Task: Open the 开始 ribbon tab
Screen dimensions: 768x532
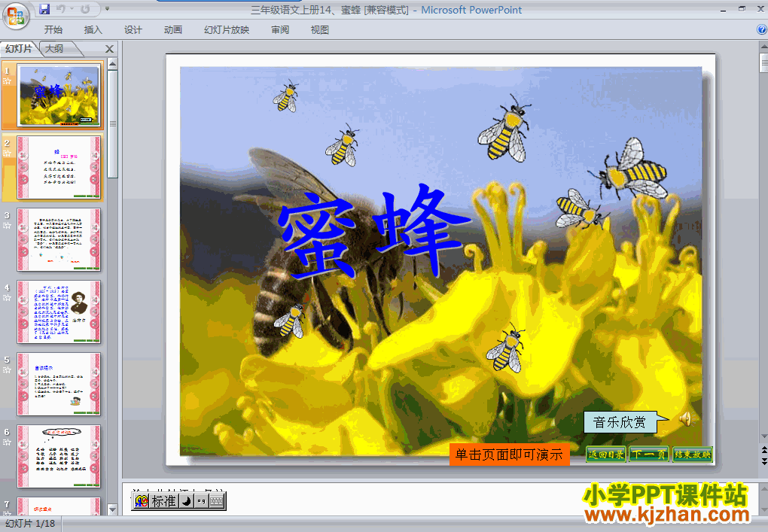Action: click(x=53, y=30)
